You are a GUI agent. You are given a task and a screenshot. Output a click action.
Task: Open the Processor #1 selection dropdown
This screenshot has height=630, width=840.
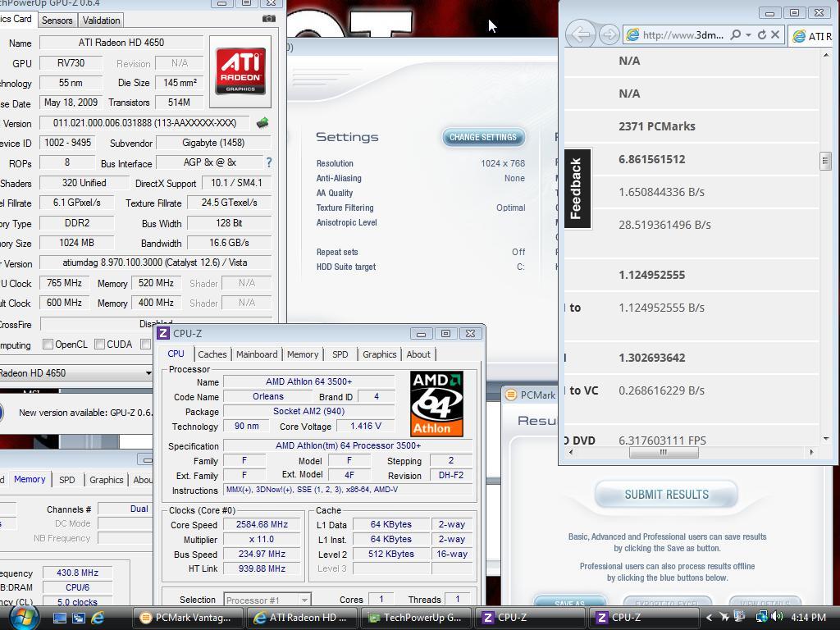point(304,600)
